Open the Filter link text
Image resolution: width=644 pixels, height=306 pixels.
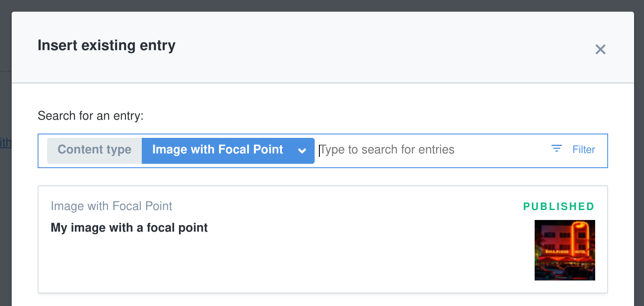click(583, 150)
